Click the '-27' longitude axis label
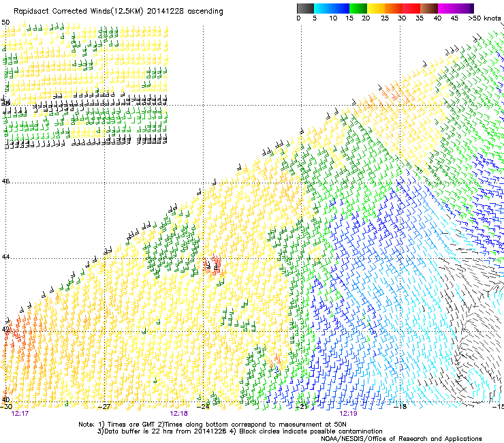The width and height of the screenshot is (504, 443). pos(104,407)
